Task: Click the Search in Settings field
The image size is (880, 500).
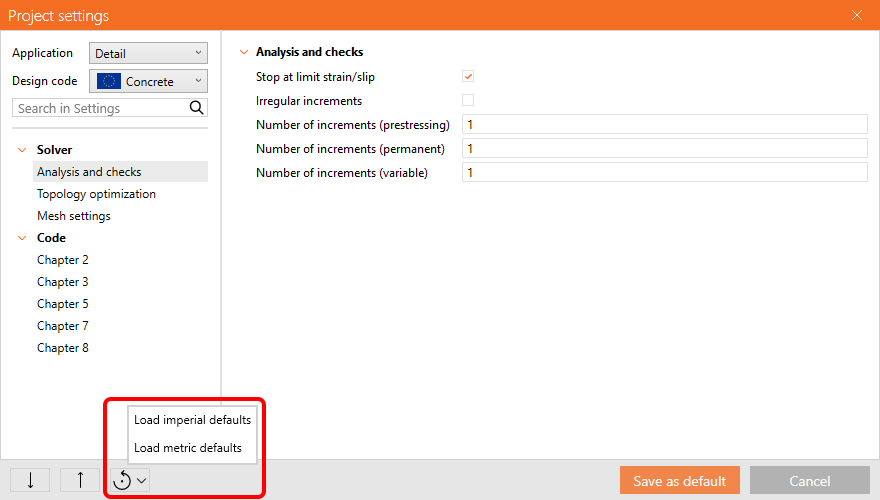Action: pos(100,108)
